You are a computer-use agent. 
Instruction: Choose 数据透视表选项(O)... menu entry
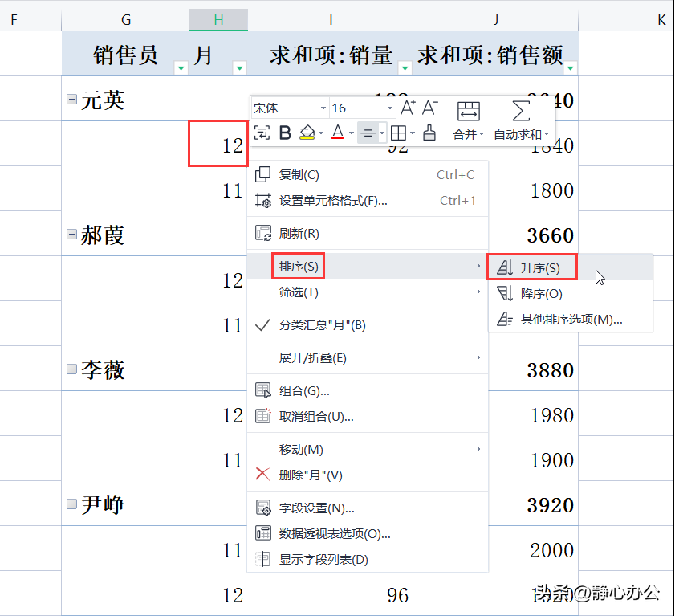[x=368, y=534]
